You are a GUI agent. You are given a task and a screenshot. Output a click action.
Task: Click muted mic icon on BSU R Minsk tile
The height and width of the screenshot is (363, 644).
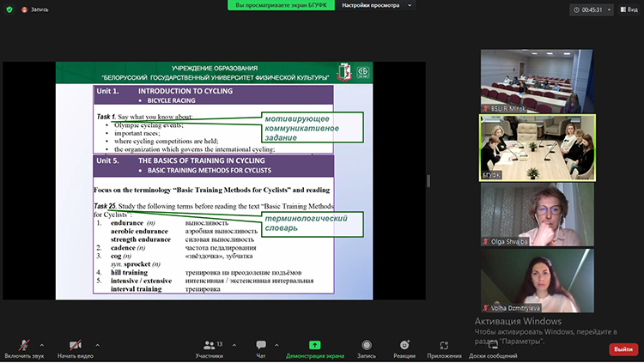(486, 108)
